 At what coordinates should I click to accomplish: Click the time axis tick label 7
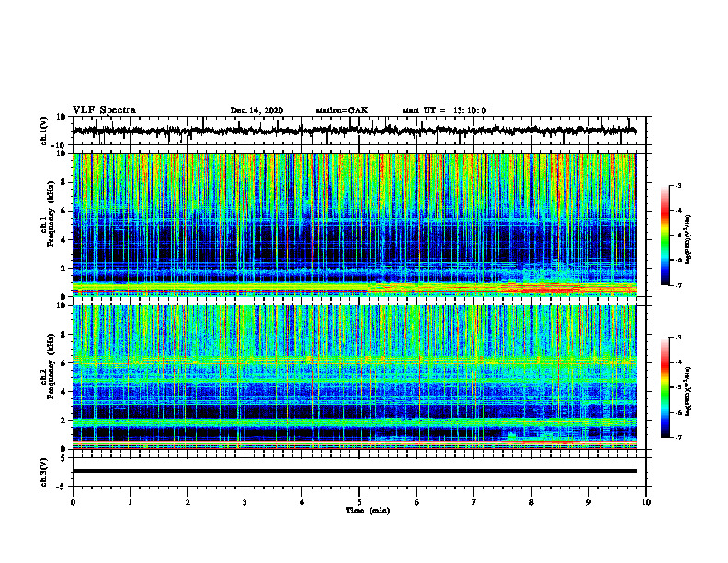pyautogui.click(x=474, y=502)
